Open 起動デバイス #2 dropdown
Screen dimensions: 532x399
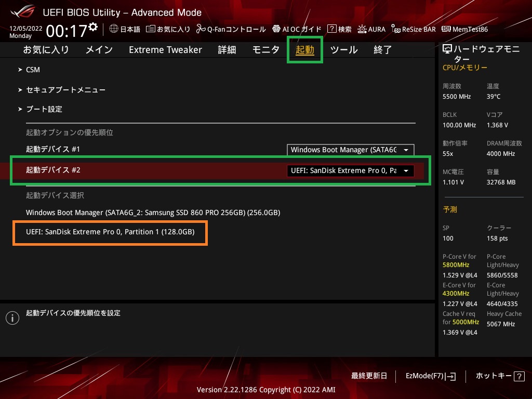tap(351, 170)
